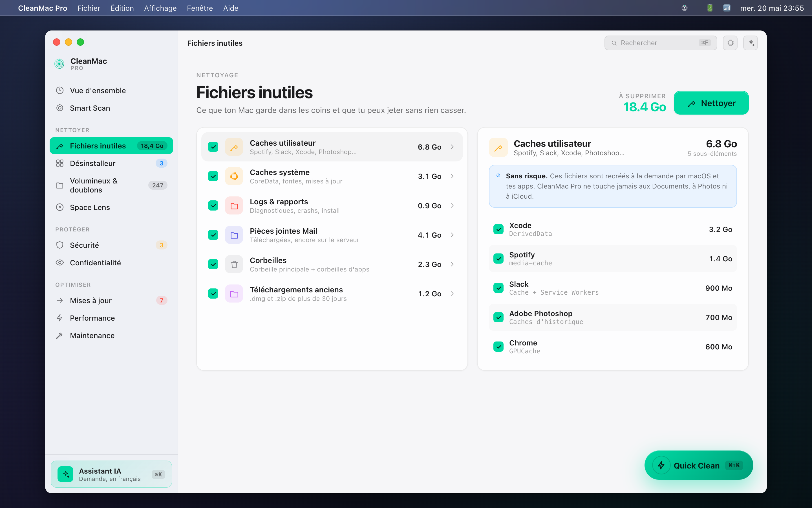This screenshot has width=812, height=508.
Task: Click the red folder icon of Logs & rapports
Action: pyautogui.click(x=234, y=206)
